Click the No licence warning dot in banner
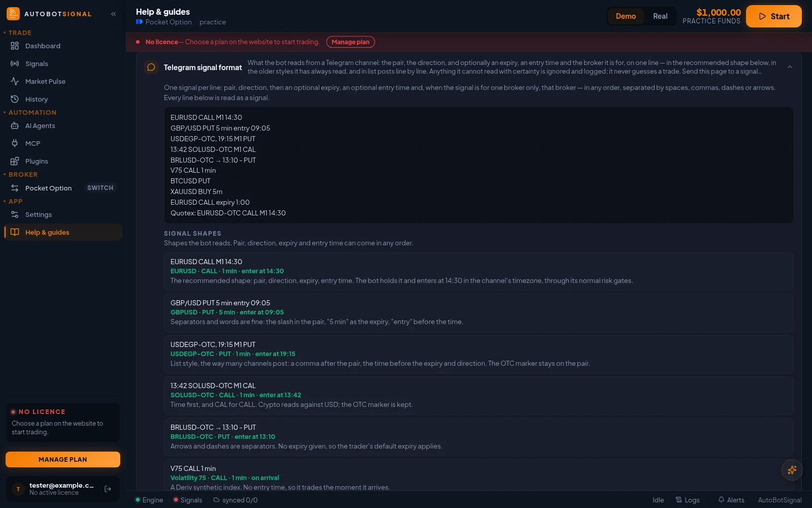This screenshot has width=812, height=508. tap(138, 42)
